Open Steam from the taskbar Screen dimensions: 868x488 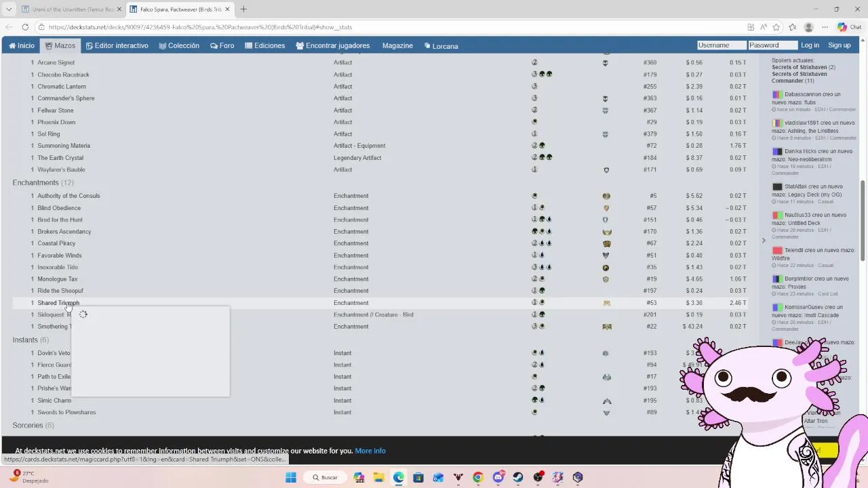point(518,477)
